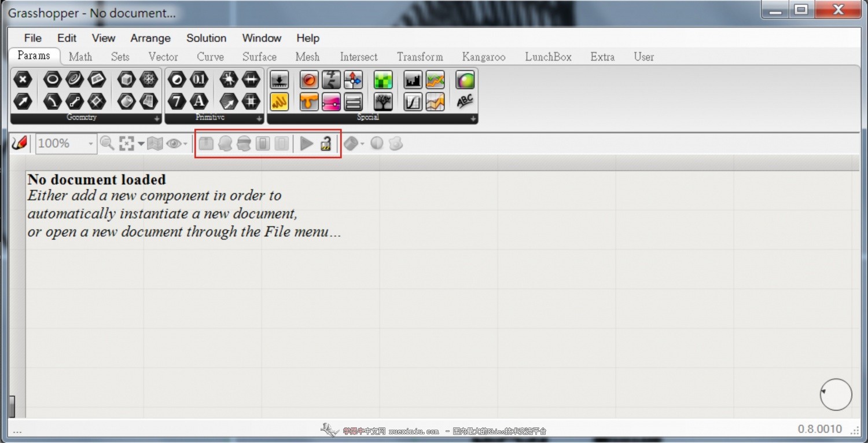Pick the stacked-rows Value List Special icon

click(353, 101)
